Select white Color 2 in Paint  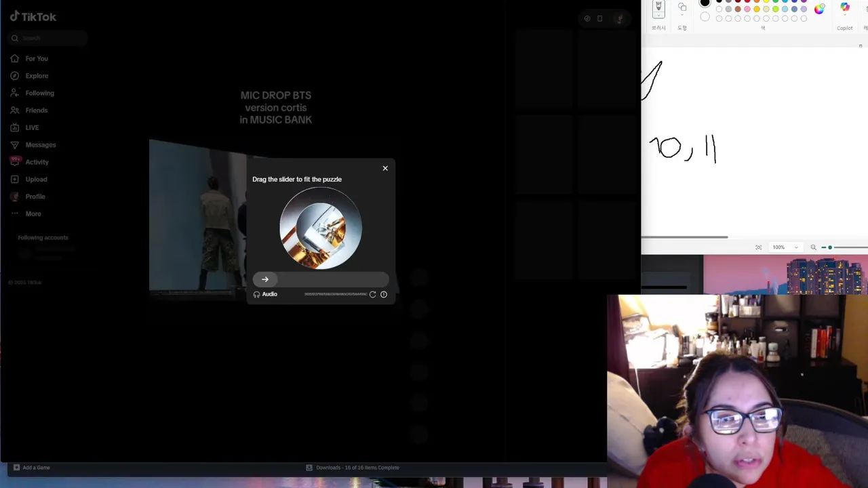705,17
